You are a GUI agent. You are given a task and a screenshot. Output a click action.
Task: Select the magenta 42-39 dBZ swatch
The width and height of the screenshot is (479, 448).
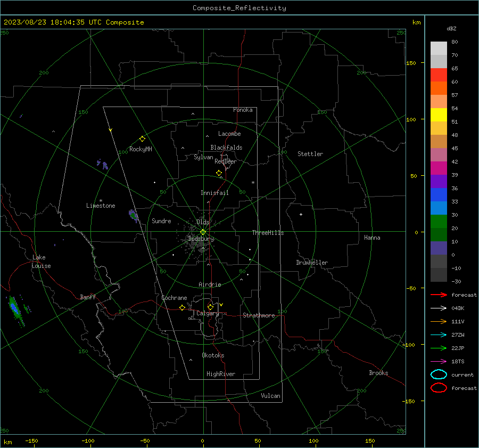pos(439,168)
